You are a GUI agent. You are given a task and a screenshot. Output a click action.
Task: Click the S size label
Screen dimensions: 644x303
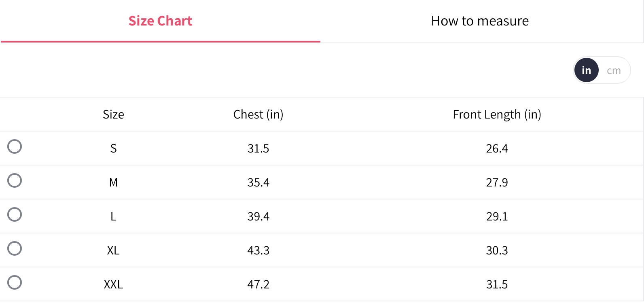113,148
